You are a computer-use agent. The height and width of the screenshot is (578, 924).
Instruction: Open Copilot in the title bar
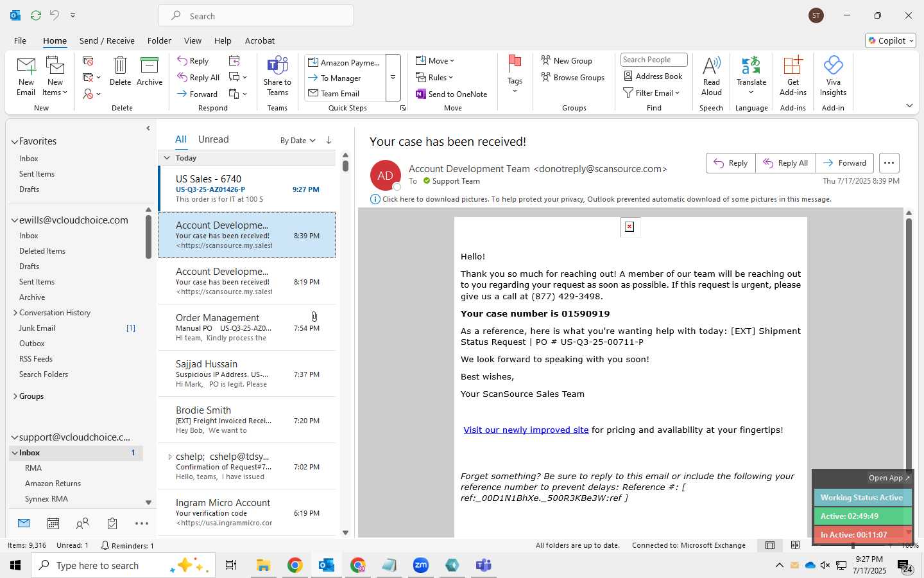[891, 40]
